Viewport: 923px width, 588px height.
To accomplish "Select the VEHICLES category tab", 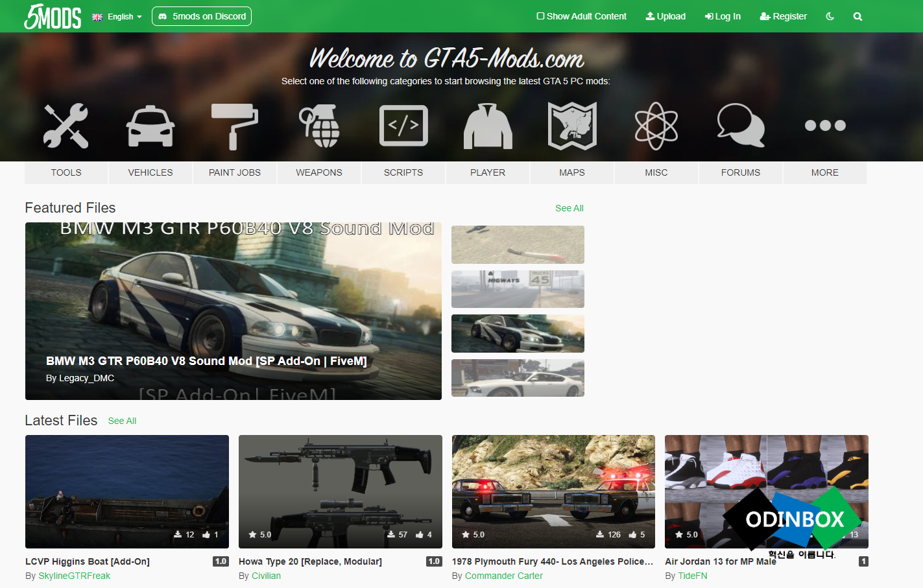I will [x=150, y=172].
